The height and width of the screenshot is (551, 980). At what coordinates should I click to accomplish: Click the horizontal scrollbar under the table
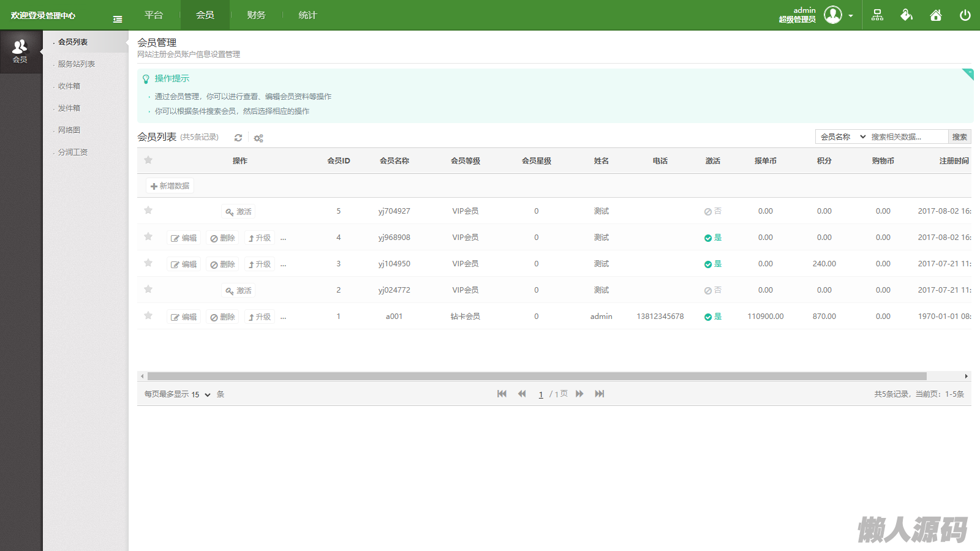537,376
